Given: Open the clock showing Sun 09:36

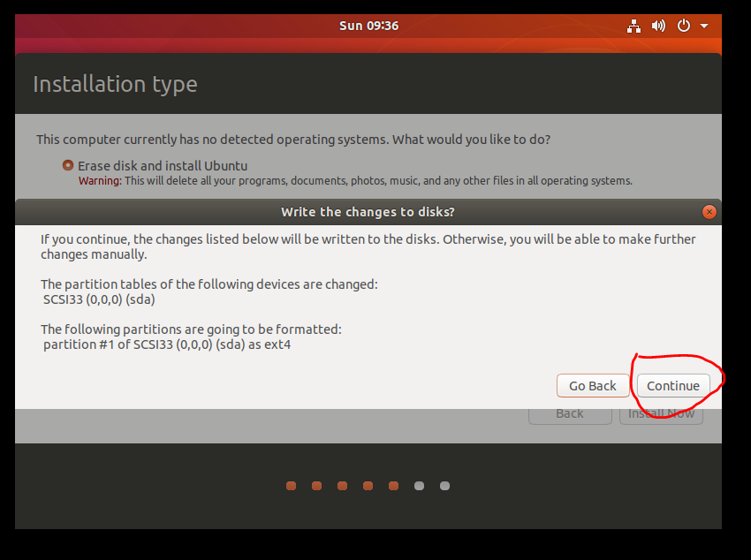Looking at the screenshot, I should 368,26.
